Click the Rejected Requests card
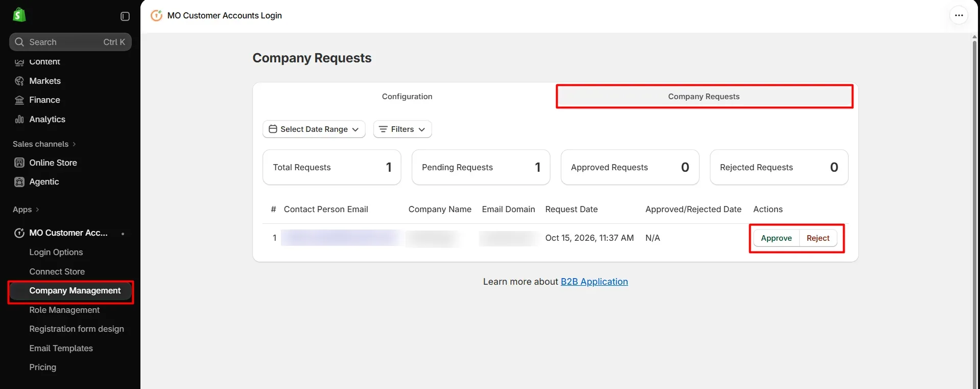Viewport: 980px width, 389px height. point(779,167)
